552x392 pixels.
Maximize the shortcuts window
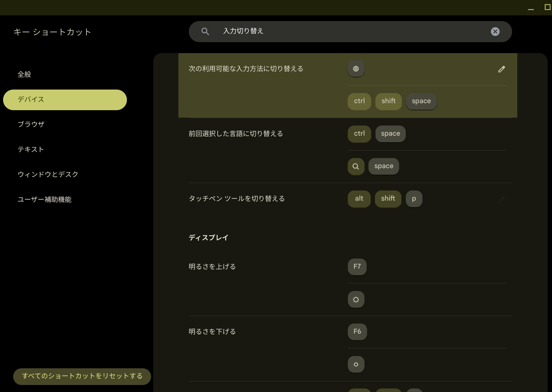pyautogui.click(x=547, y=7)
